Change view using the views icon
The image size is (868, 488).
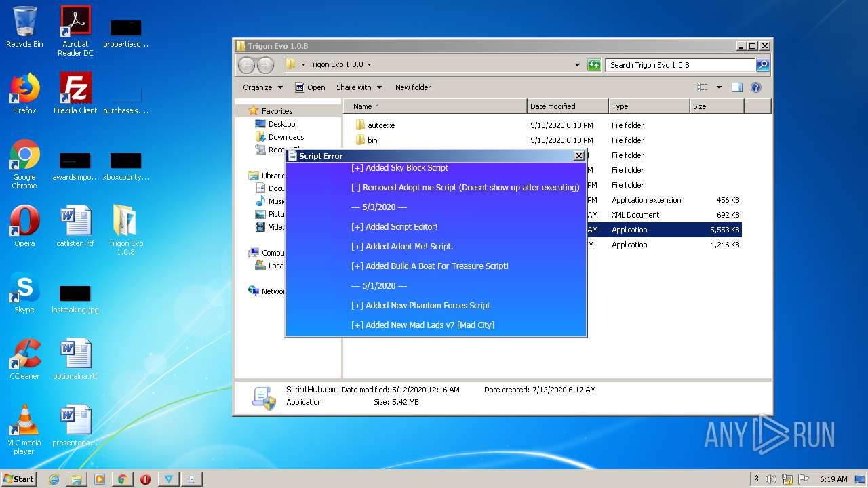point(703,87)
